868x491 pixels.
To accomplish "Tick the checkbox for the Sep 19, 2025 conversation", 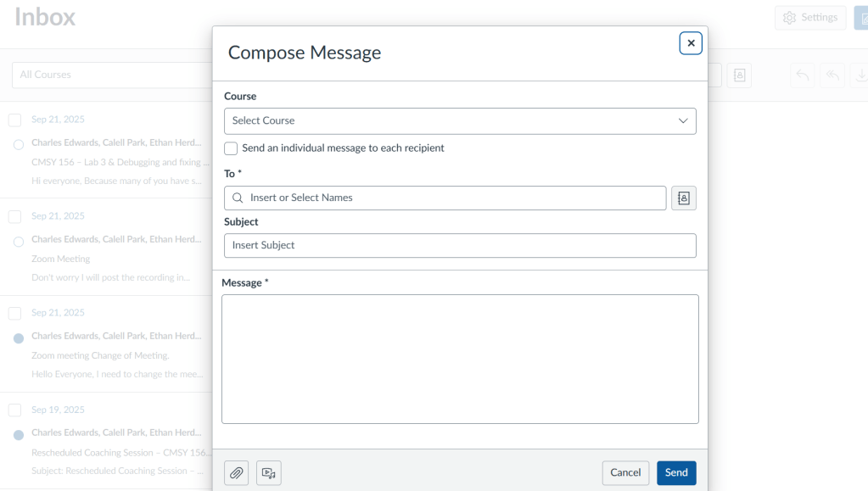I will pos(14,410).
